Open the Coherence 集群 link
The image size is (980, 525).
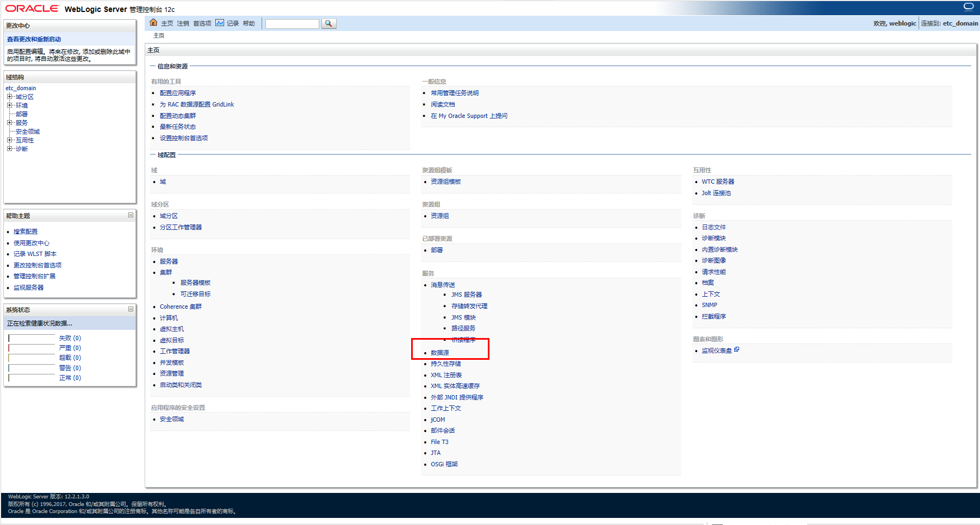point(181,307)
